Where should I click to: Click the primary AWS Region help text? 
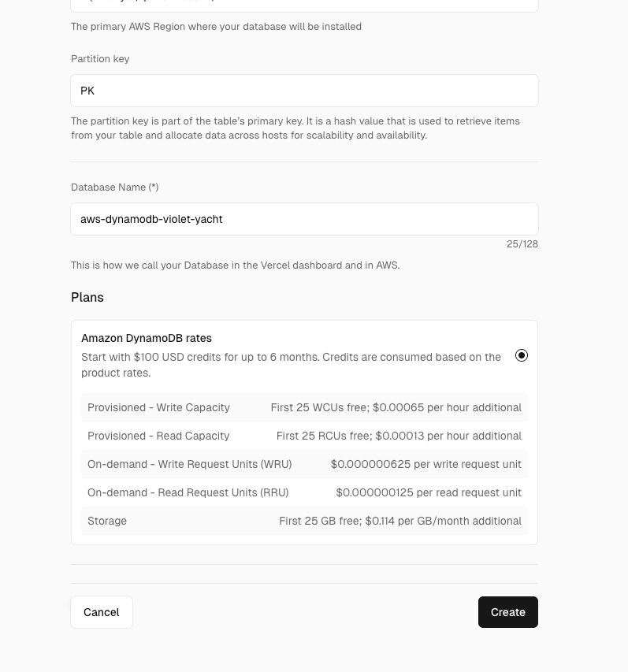(216, 27)
